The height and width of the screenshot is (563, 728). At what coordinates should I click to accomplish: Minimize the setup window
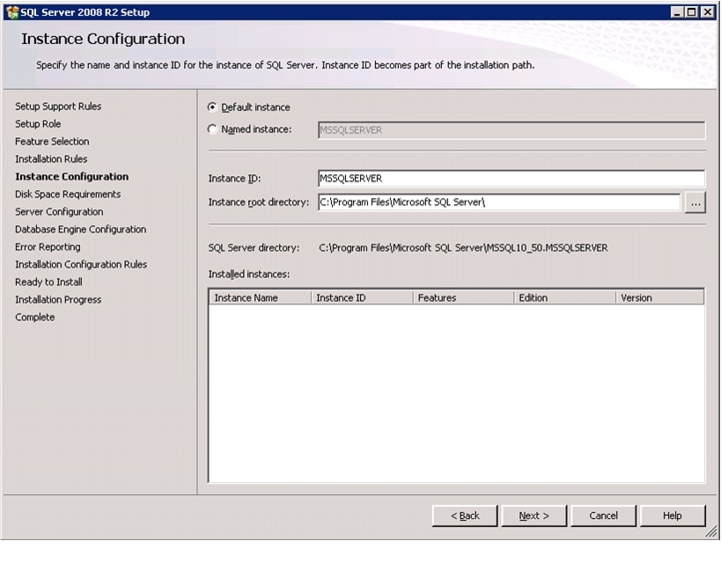678,12
